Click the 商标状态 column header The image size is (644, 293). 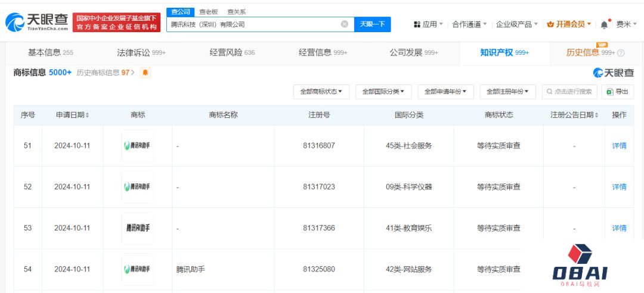(499, 115)
